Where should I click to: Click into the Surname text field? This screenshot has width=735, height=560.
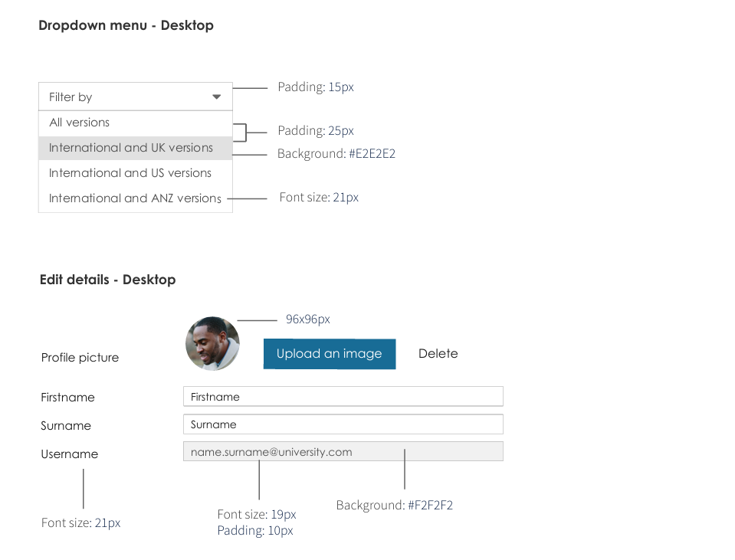pos(343,424)
